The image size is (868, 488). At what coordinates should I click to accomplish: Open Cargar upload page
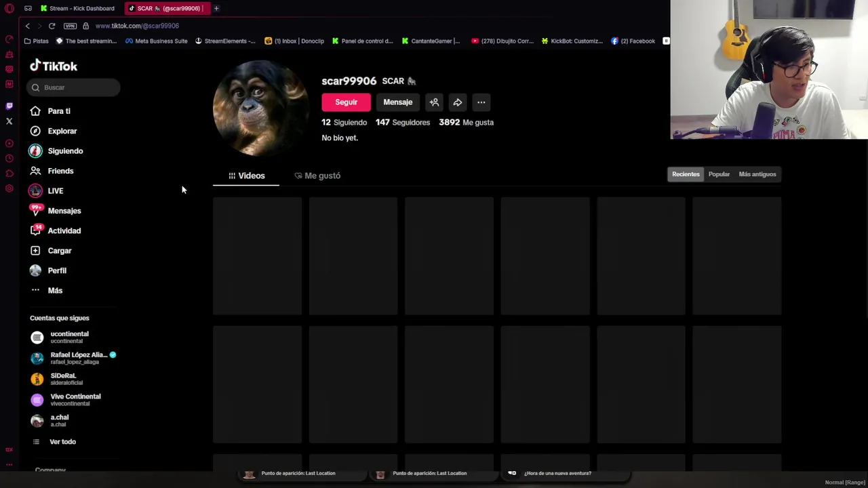[51, 251]
